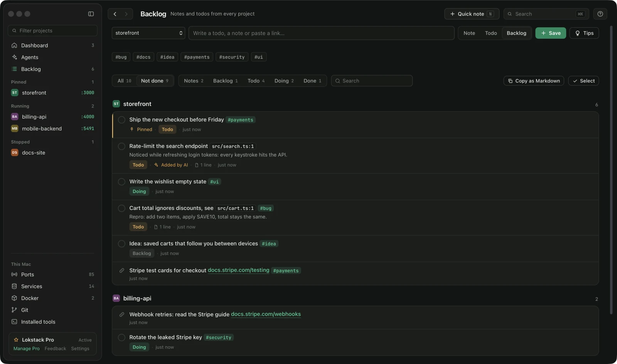Viewport: 617px width, 364px height.
Task: Click the Tips button
Action: point(584,33)
